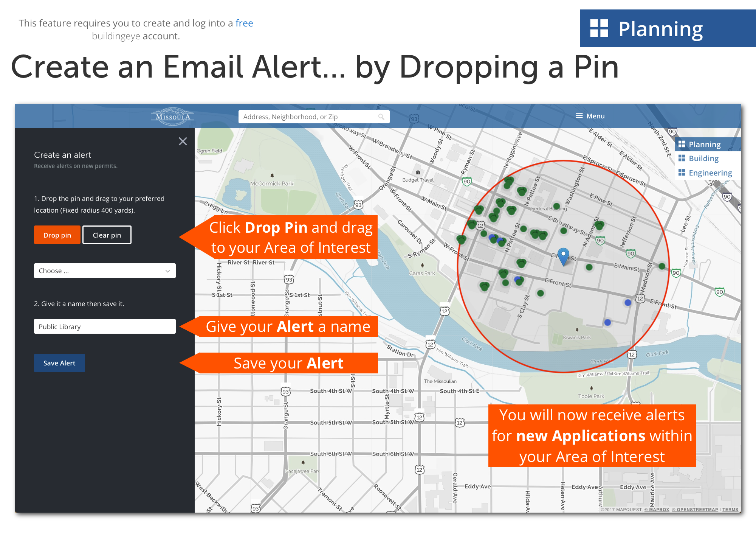
Task: Close the Create an alert panel
Action: [x=183, y=141]
